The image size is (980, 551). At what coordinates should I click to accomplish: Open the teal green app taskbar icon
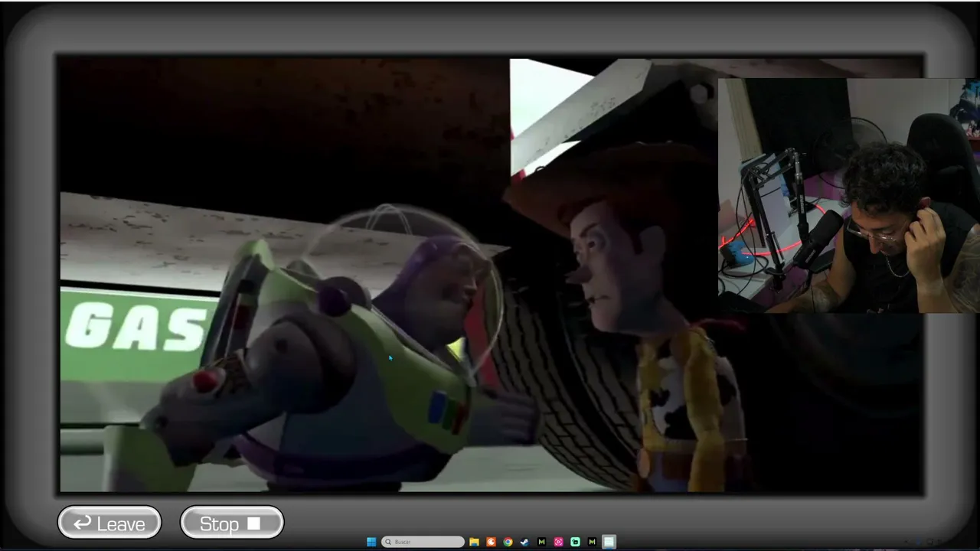[575, 542]
